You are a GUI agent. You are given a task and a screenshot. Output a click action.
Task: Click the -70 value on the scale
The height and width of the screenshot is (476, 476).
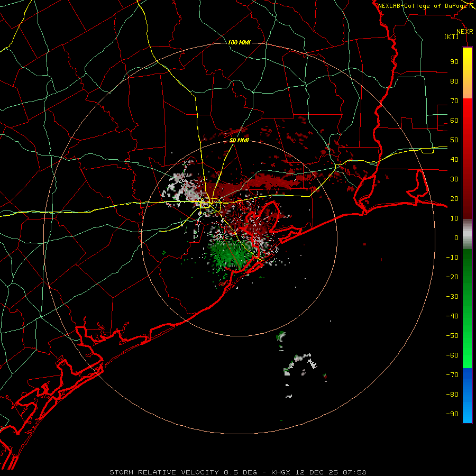click(452, 374)
